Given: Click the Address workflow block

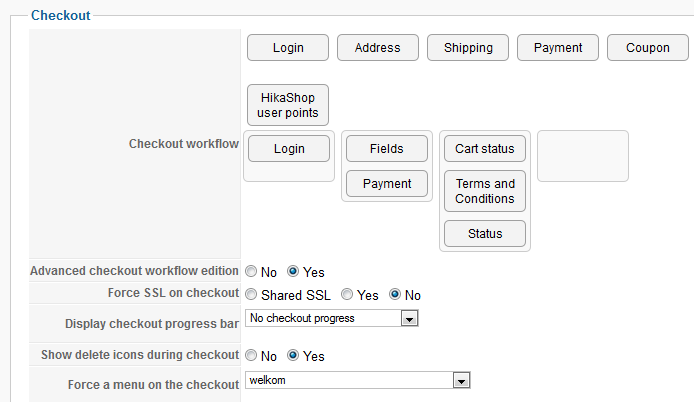Looking at the screenshot, I should 377,47.
